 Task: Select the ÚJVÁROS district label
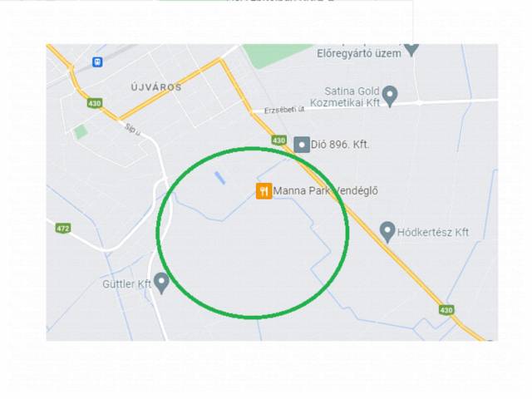click(156, 87)
